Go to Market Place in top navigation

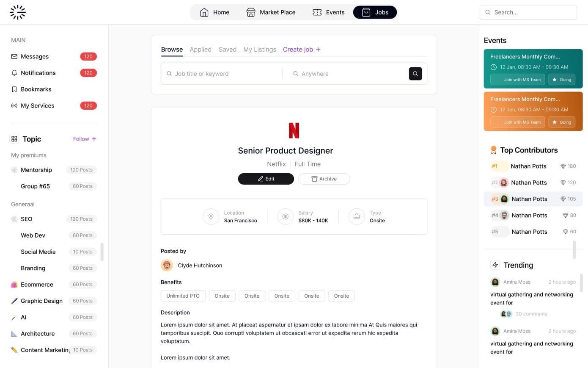click(271, 12)
